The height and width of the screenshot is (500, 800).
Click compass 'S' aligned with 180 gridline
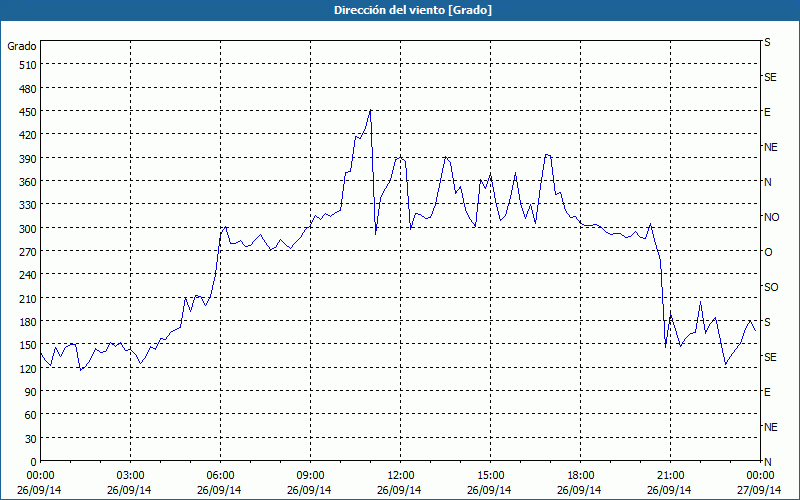tap(767, 322)
